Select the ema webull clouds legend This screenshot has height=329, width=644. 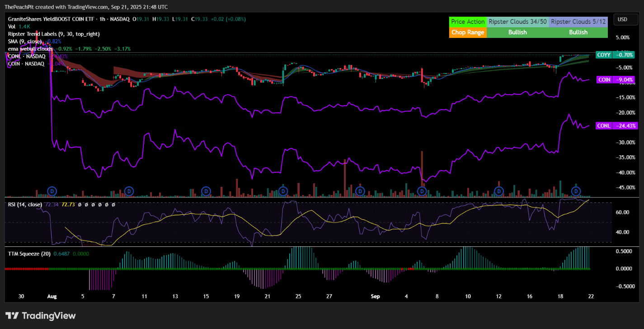point(30,48)
